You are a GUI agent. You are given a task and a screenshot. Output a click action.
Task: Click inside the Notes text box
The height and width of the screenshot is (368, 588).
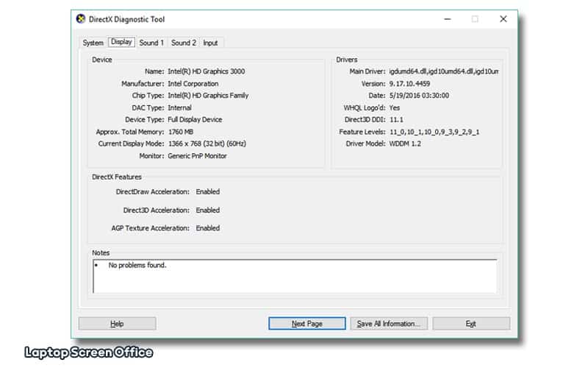point(294,276)
